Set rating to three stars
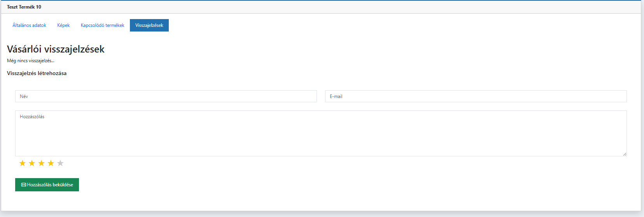Screen dimensions: 644x217 (41, 163)
